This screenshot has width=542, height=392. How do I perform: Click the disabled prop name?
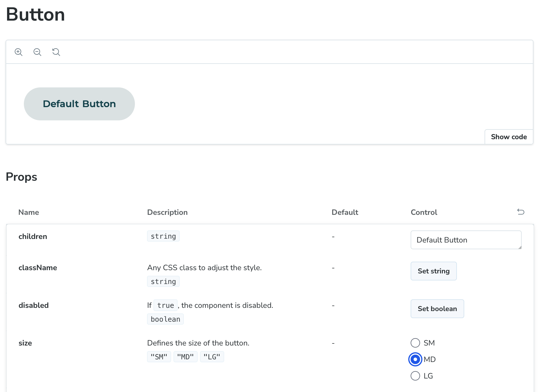click(x=34, y=305)
